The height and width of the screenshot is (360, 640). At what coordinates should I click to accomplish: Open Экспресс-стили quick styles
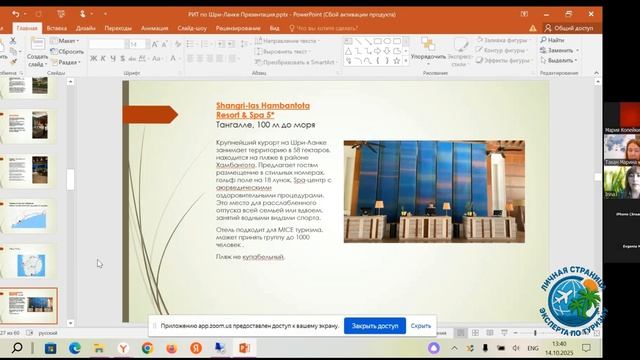point(460,52)
